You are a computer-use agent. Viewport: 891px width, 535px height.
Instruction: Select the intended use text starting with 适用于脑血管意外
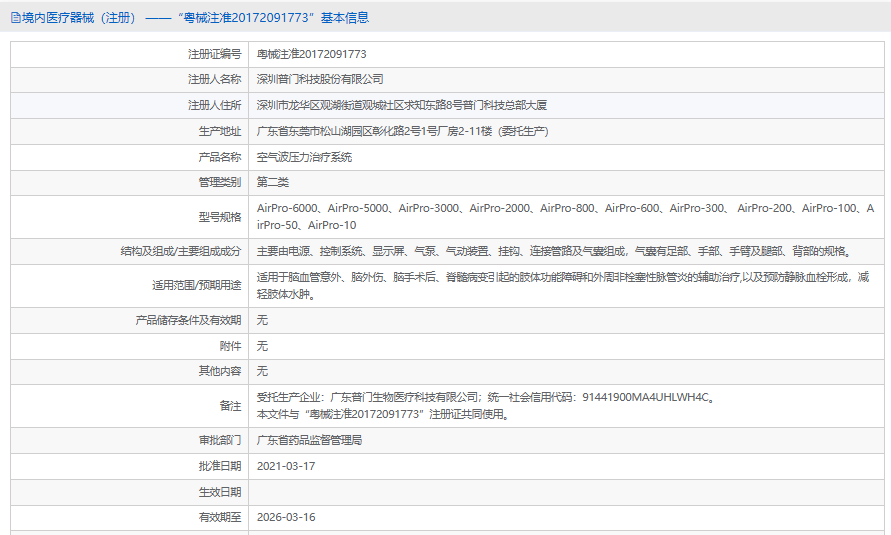coord(563,286)
